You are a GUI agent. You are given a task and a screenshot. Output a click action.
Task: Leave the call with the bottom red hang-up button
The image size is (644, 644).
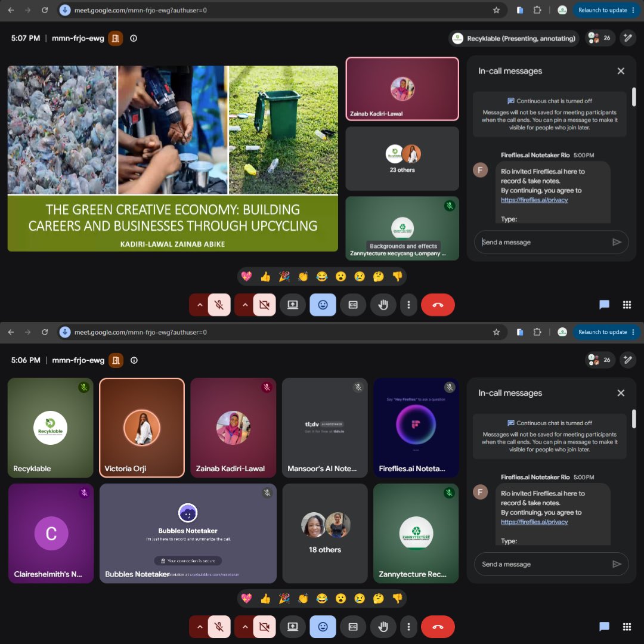438,627
